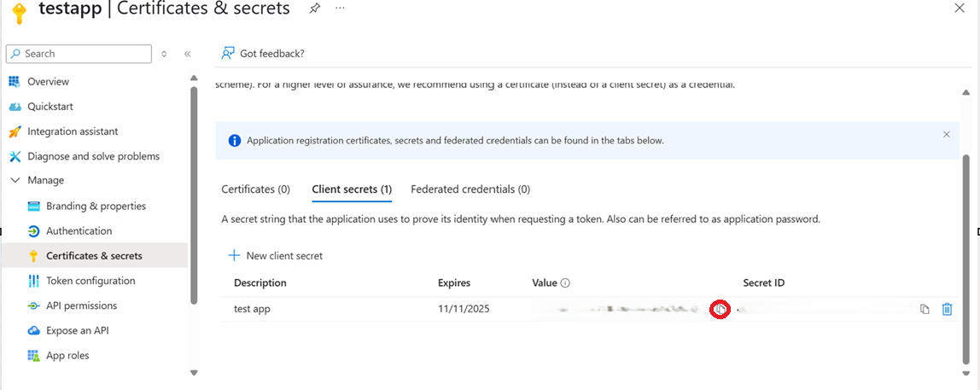Click the expand/collapse arrows beside Search
The height and width of the screenshot is (390, 980).
tap(164, 54)
